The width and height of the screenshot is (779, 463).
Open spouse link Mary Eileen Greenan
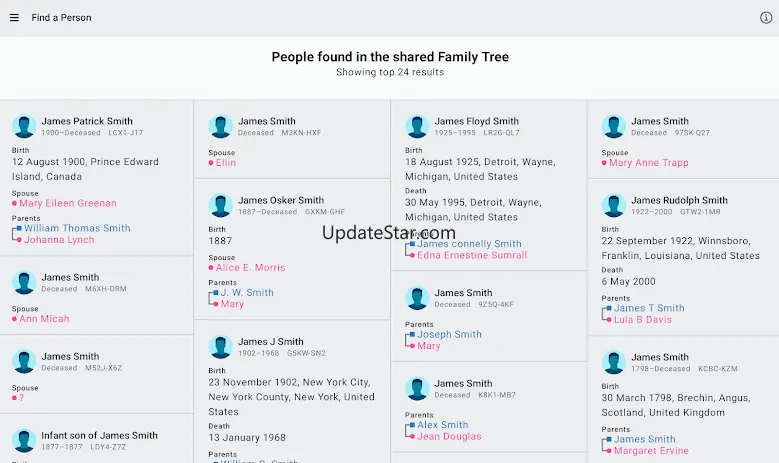pos(67,203)
